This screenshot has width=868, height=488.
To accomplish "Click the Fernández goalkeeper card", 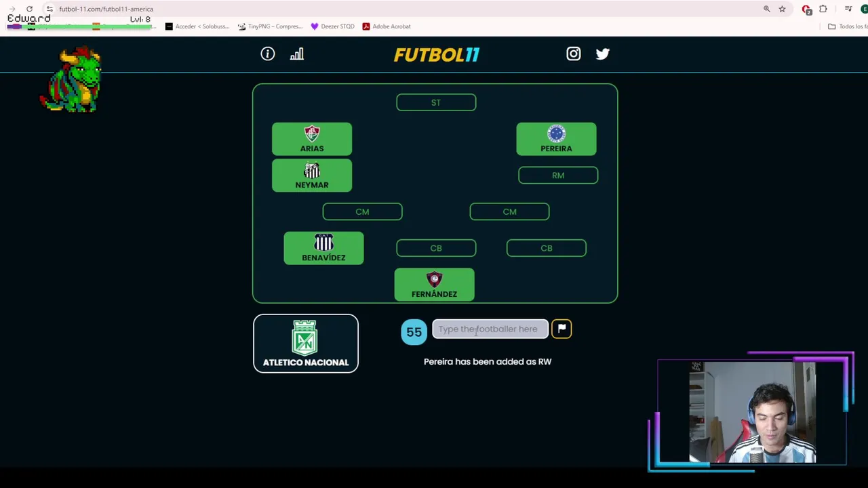I will pos(434,285).
